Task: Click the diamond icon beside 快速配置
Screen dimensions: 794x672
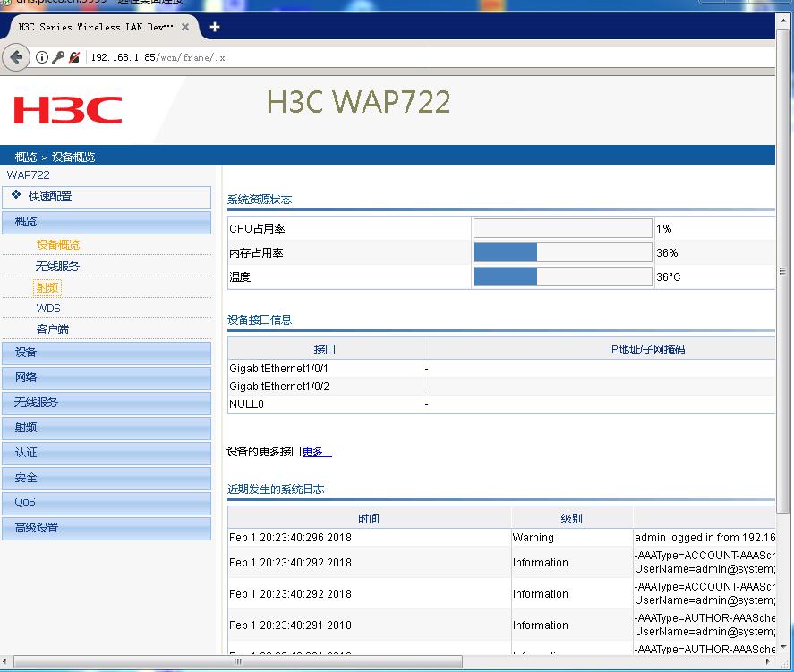Action: click(x=16, y=195)
